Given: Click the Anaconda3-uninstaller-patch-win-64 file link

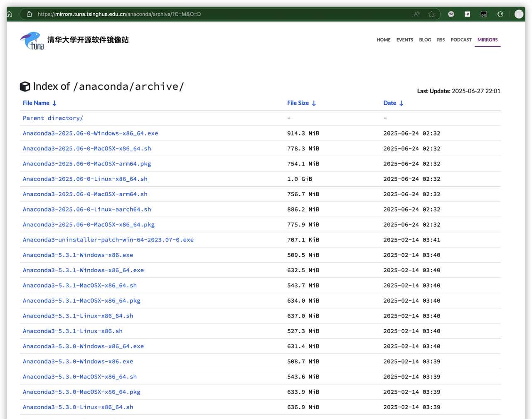Looking at the screenshot, I should pos(108,240).
